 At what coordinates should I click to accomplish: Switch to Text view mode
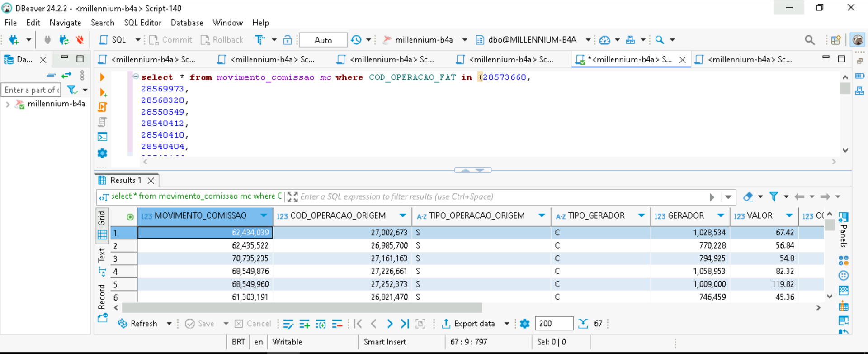pos(102,255)
